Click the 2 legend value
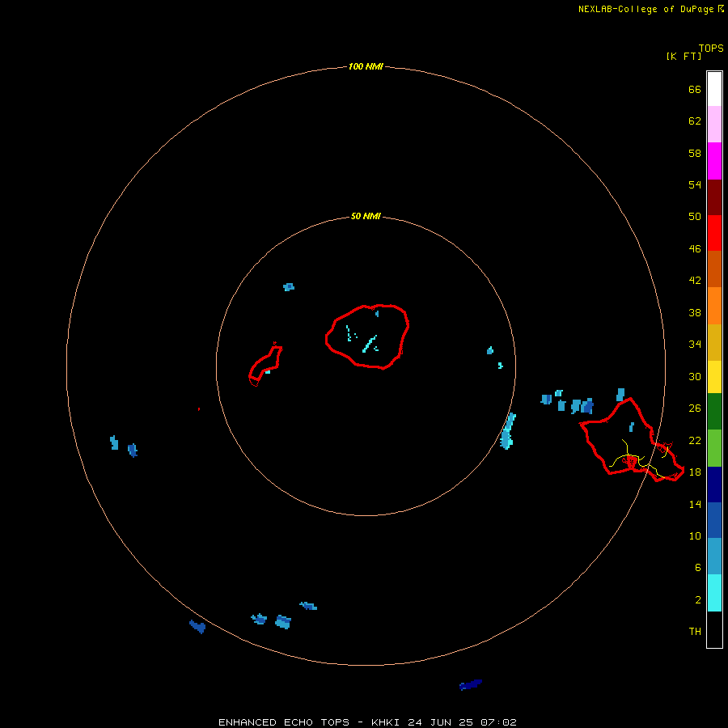 pyautogui.click(x=698, y=600)
